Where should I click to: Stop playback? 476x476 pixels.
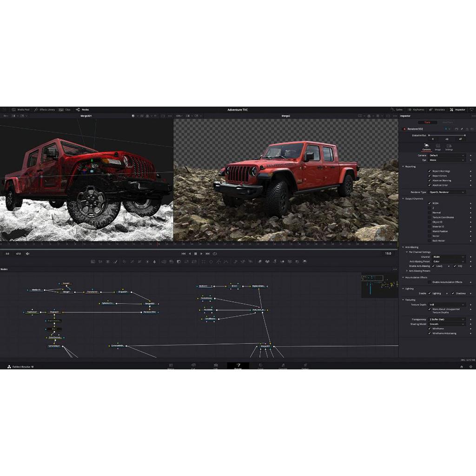tap(196, 253)
